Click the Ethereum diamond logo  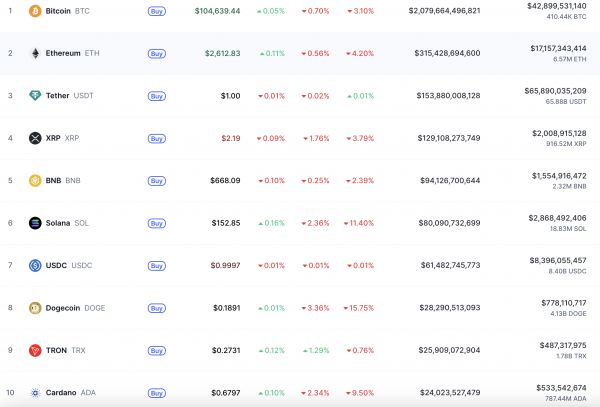[x=35, y=53]
